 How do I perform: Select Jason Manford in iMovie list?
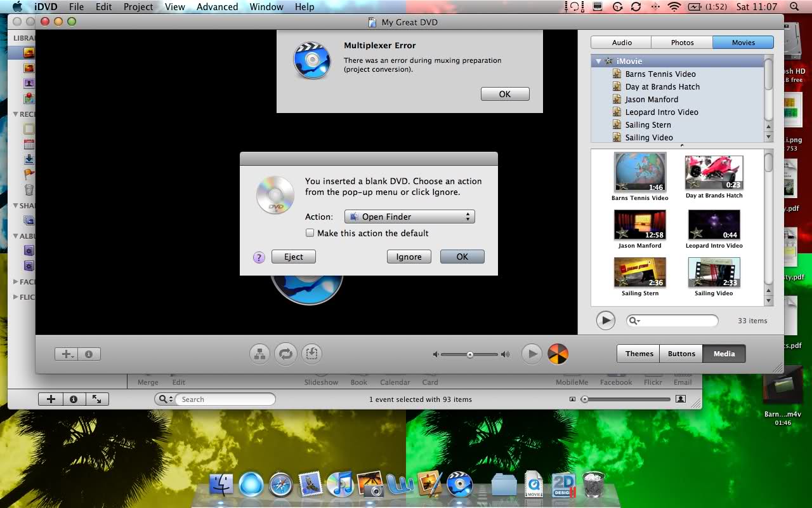(652, 100)
